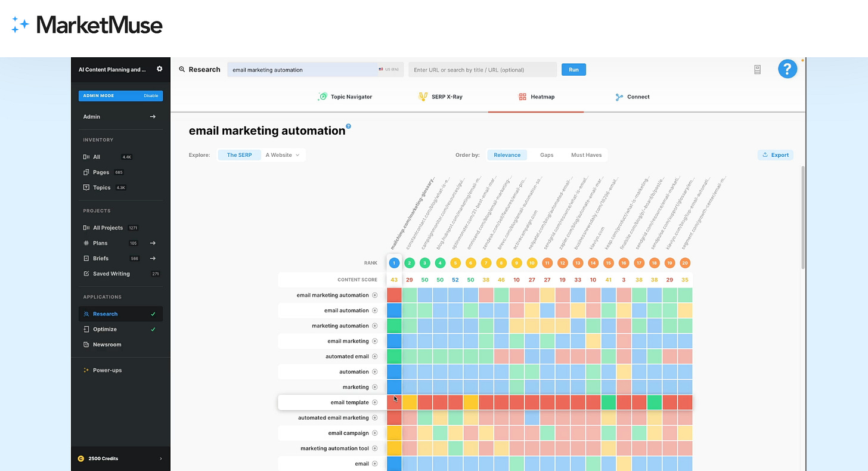Order heatmap by Relevance
This screenshot has height=471, width=868.
507,155
